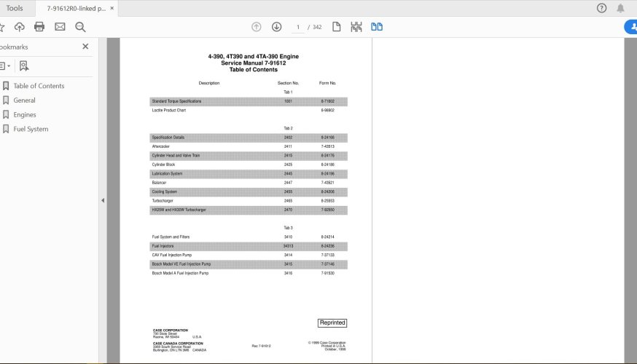The height and width of the screenshot is (364, 637).
Task: Click the Print file icon
Action: [39, 27]
